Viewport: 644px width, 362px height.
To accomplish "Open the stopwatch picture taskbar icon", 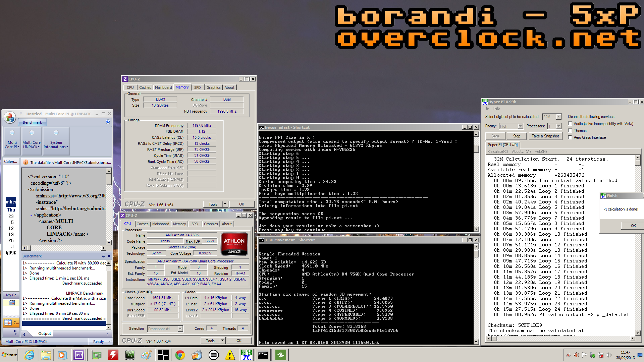I will 197,355.
